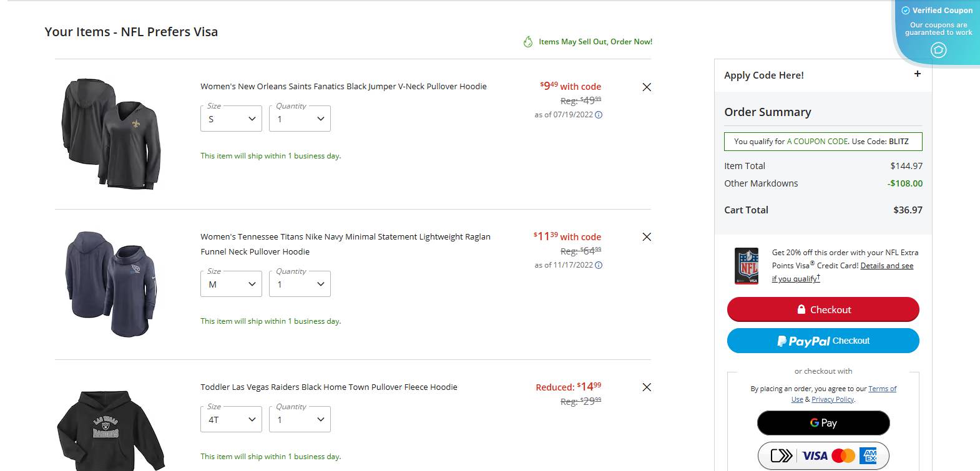Screen dimensions: 980x471
Task: Expand the Apply Code Here section
Action: point(917,74)
